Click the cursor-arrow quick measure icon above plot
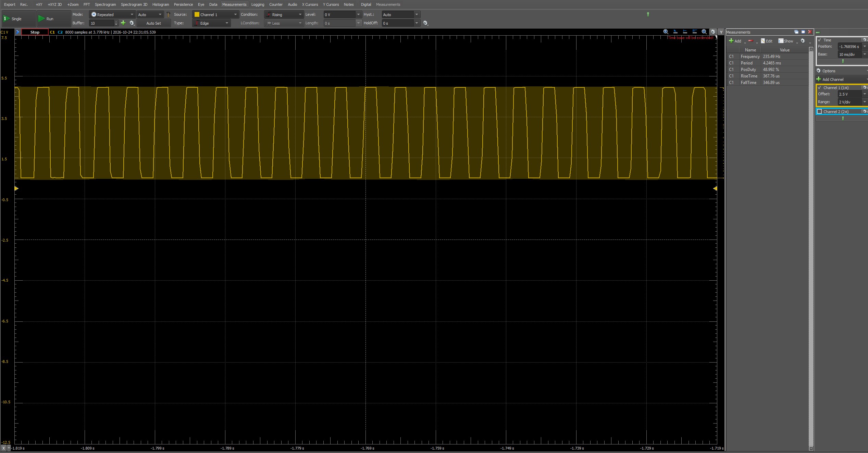868x453 pixels. [675, 32]
